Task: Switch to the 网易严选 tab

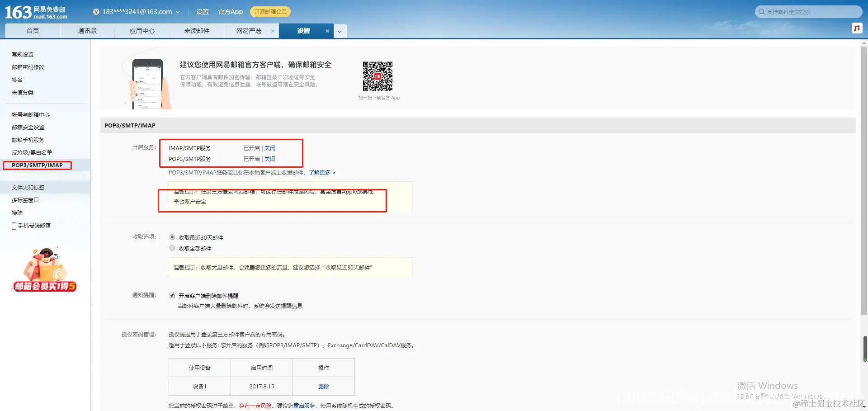Action: [249, 31]
